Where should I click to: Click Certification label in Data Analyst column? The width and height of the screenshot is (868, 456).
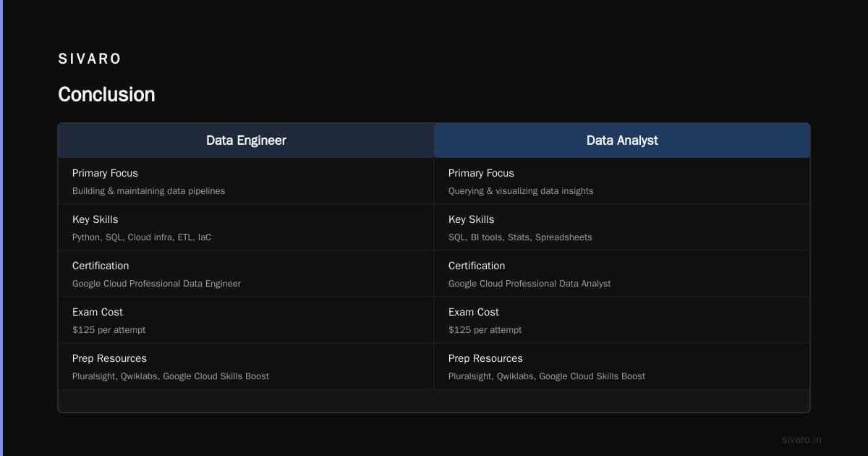[477, 266]
